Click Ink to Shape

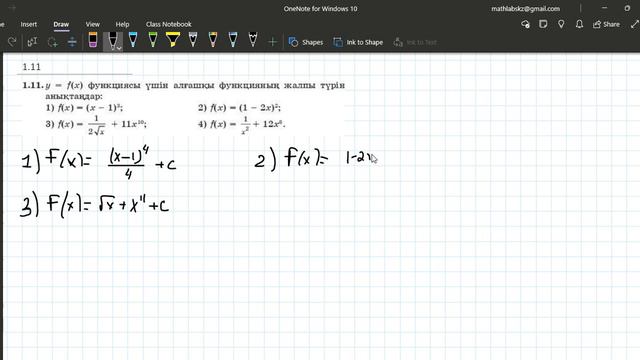coord(358,42)
